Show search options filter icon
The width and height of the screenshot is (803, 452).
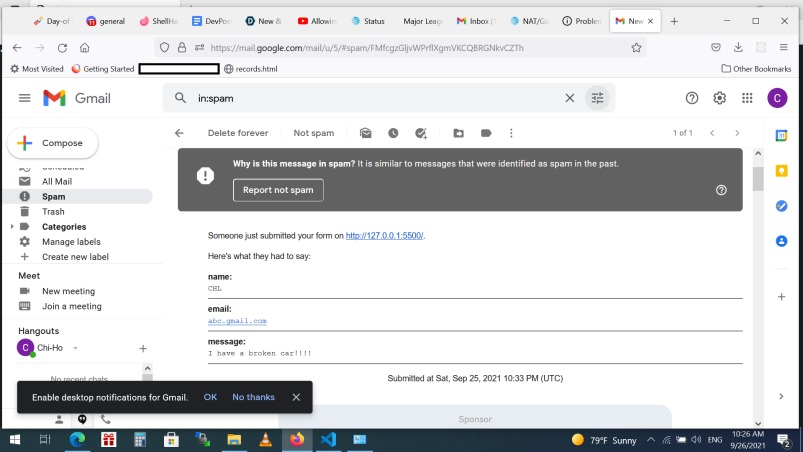[x=597, y=98]
